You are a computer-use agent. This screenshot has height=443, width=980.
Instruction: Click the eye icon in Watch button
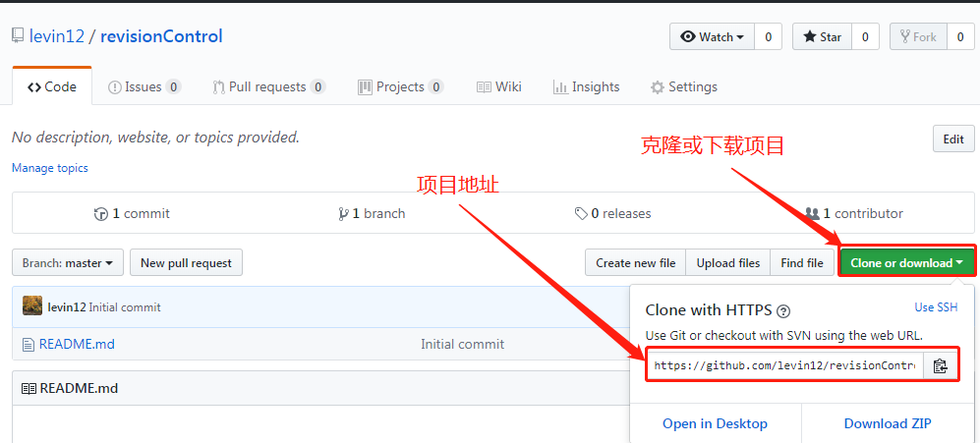(x=688, y=37)
